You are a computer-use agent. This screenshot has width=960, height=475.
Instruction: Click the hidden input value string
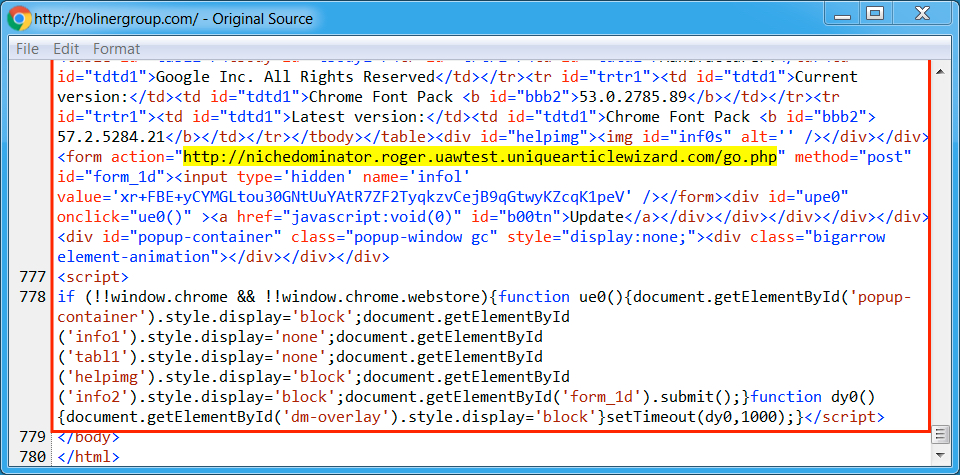(376, 197)
